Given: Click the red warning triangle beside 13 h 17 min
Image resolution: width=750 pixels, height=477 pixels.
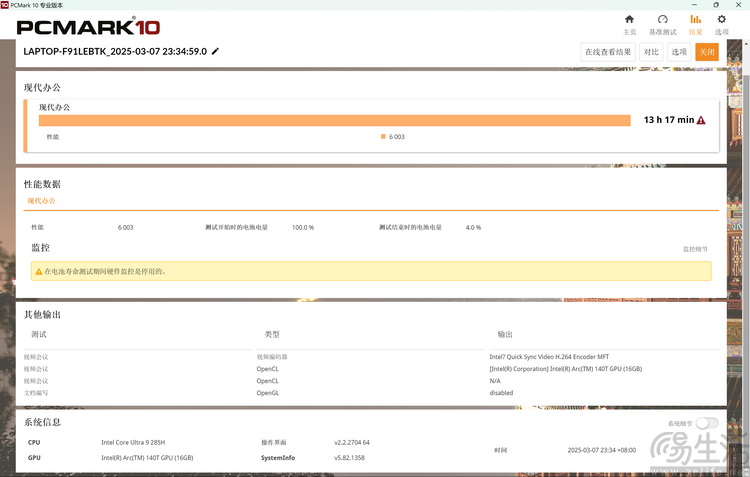Looking at the screenshot, I should pos(701,120).
